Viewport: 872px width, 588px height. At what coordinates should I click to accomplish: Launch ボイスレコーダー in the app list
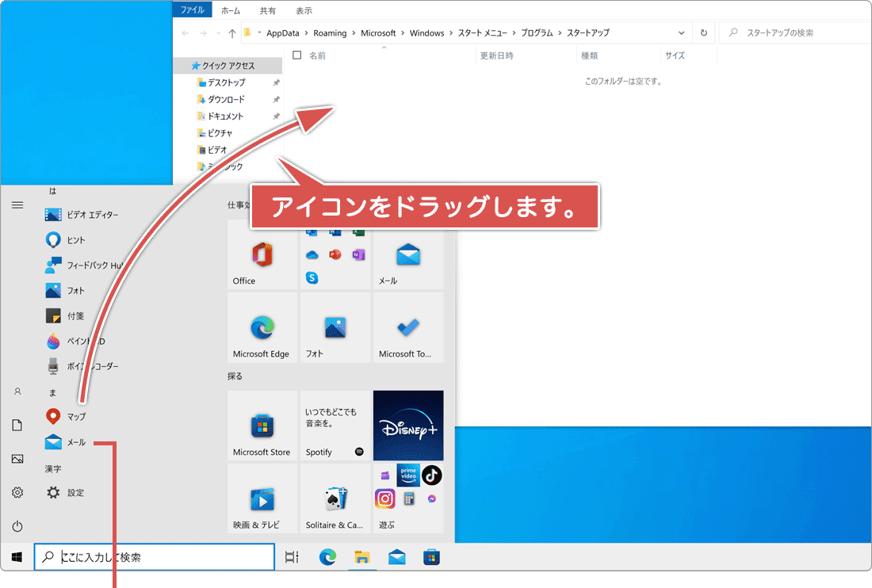(76, 366)
